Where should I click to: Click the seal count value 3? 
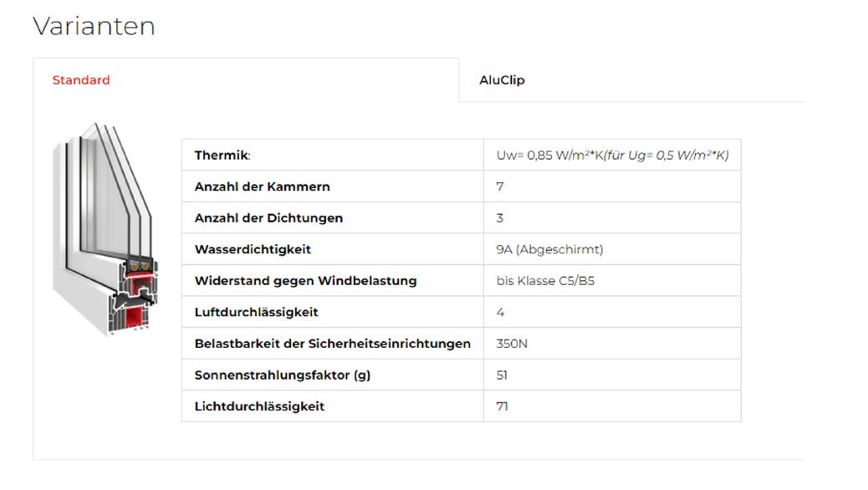500,218
